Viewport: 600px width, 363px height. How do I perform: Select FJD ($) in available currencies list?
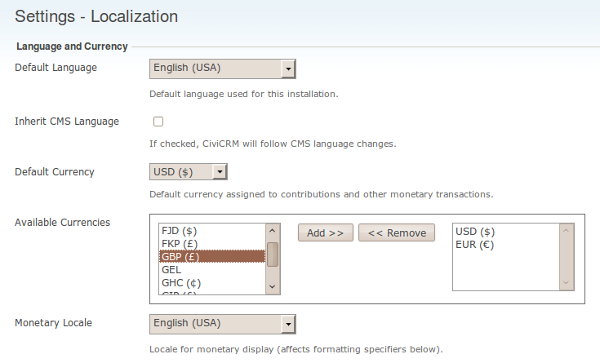tap(212, 231)
